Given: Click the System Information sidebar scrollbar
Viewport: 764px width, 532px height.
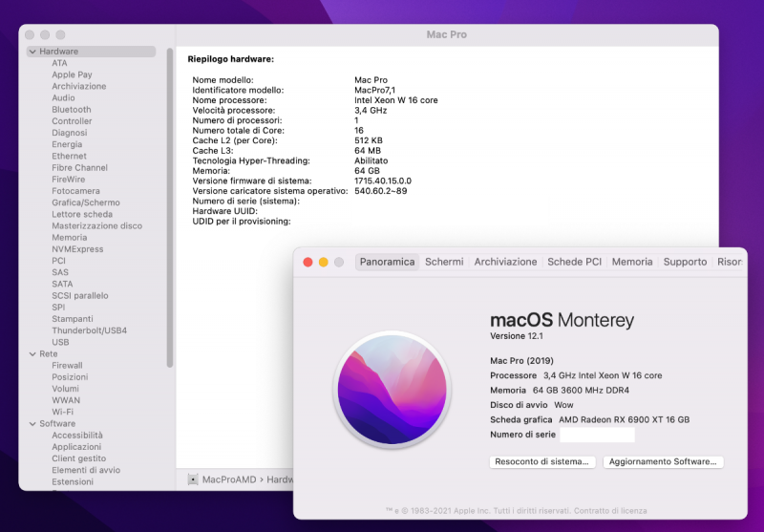Looking at the screenshot, I should 170,207.
